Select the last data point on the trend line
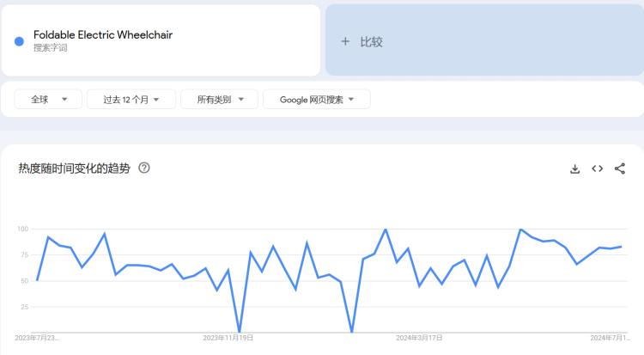 tap(621, 247)
